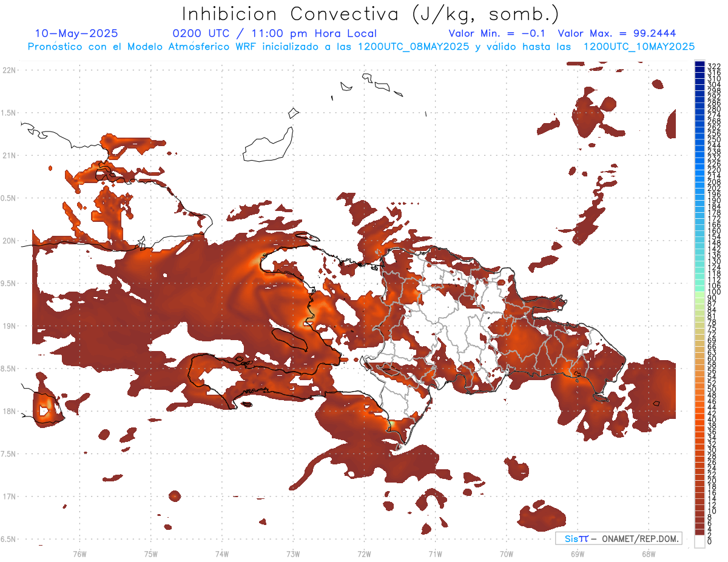Image resolution: width=728 pixels, height=562 pixels.
Task: Click the '1.5N' latitude label
Action: point(9,113)
